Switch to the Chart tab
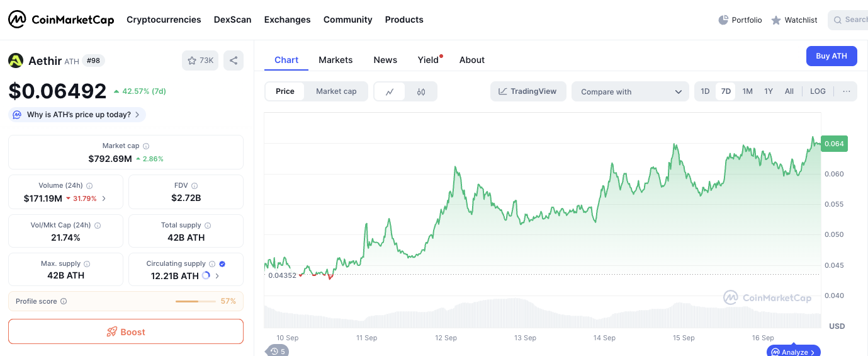The height and width of the screenshot is (356, 868). tap(286, 60)
